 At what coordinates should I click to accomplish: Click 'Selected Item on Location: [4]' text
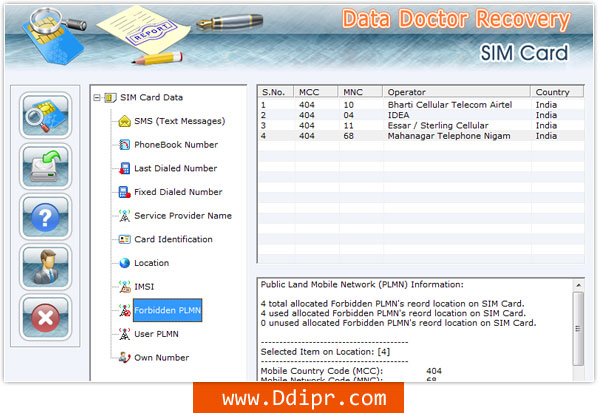click(325, 352)
